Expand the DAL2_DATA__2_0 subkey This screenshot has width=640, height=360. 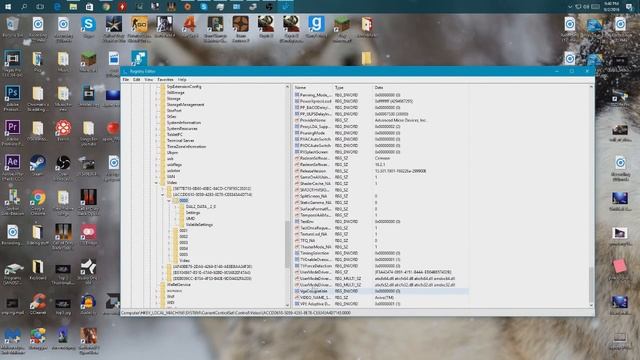pyautogui.click(x=176, y=207)
